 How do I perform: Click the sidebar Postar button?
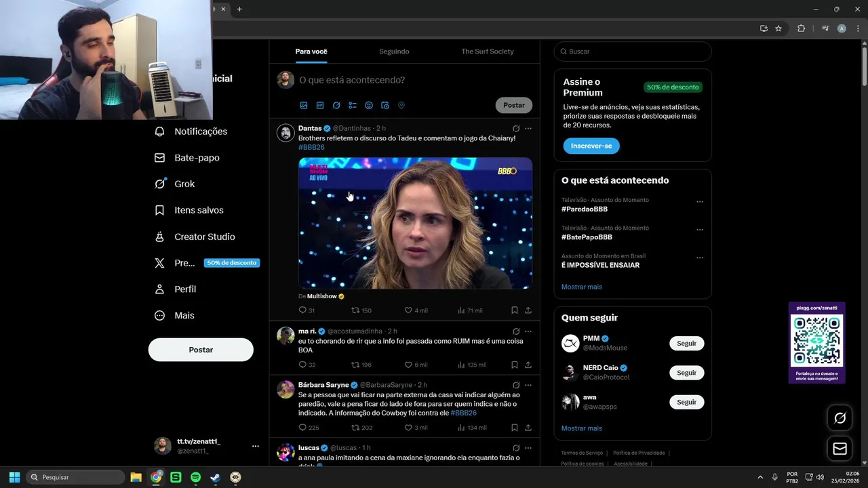pyautogui.click(x=201, y=350)
